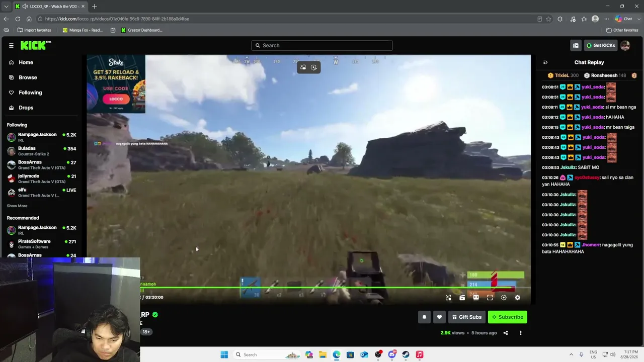Image resolution: width=644 pixels, height=362 pixels.
Task: Open Other favorites folder
Action: coord(622,30)
